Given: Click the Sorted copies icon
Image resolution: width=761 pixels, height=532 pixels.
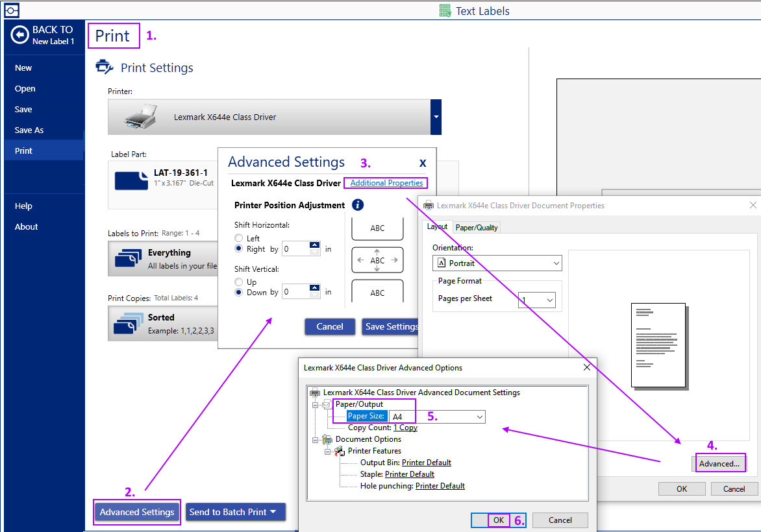Looking at the screenshot, I should [128, 323].
